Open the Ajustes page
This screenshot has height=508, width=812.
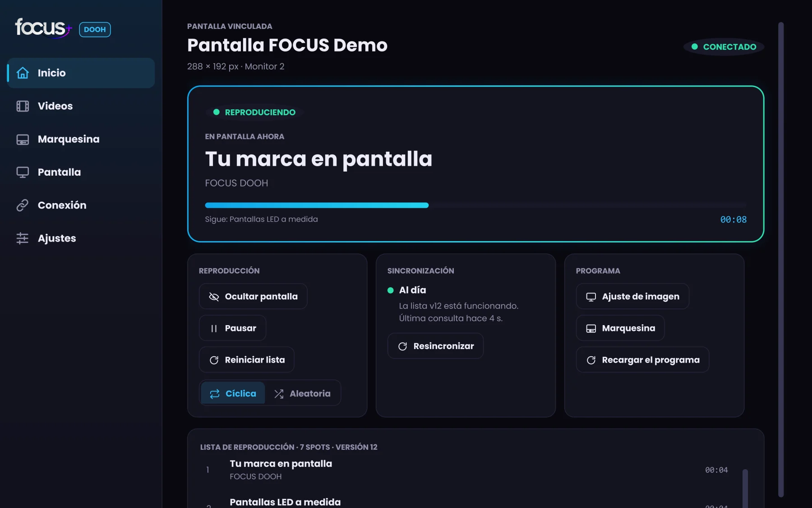[x=81, y=238]
